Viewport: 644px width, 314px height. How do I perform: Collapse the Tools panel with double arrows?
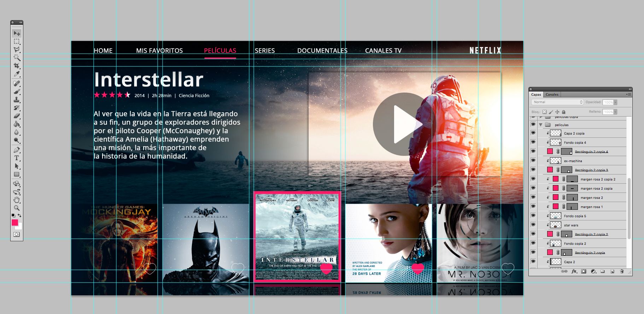tap(21, 22)
